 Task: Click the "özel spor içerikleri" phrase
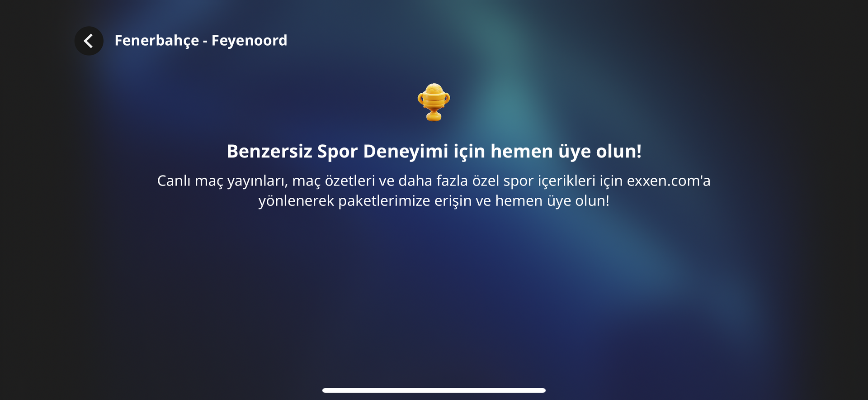[534, 181]
